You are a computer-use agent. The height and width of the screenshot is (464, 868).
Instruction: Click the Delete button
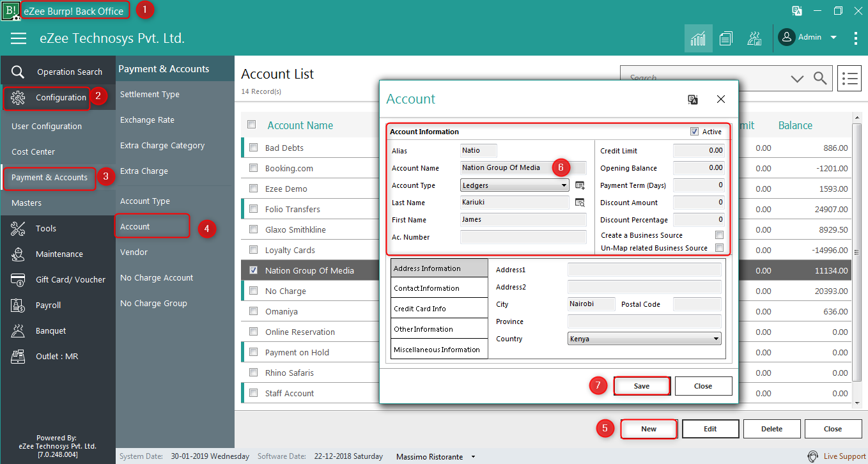point(771,429)
